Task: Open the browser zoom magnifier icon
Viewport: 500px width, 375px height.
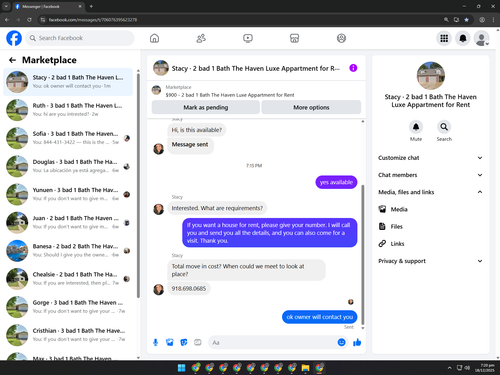Action: [446, 20]
